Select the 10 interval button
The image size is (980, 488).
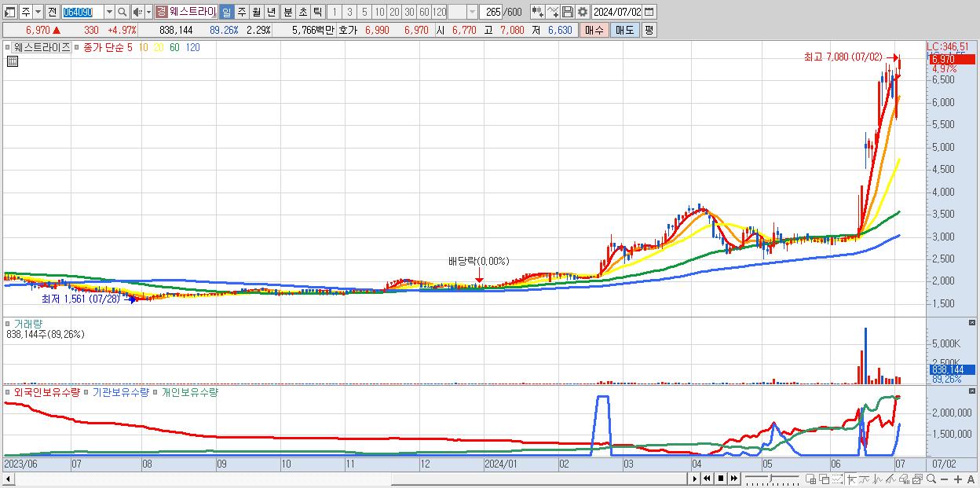click(x=379, y=12)
